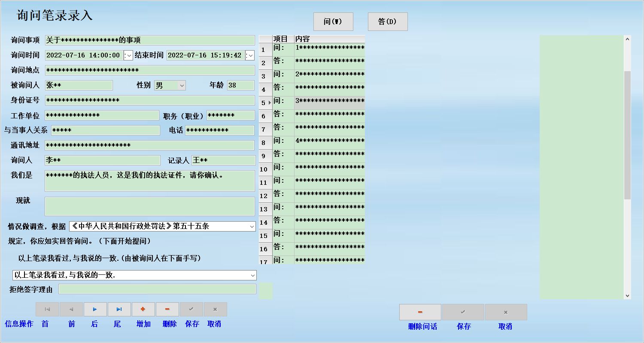Expand the 性别 dropdown
The height and width of the screenshot is (343, 644).
pos(182,85)
